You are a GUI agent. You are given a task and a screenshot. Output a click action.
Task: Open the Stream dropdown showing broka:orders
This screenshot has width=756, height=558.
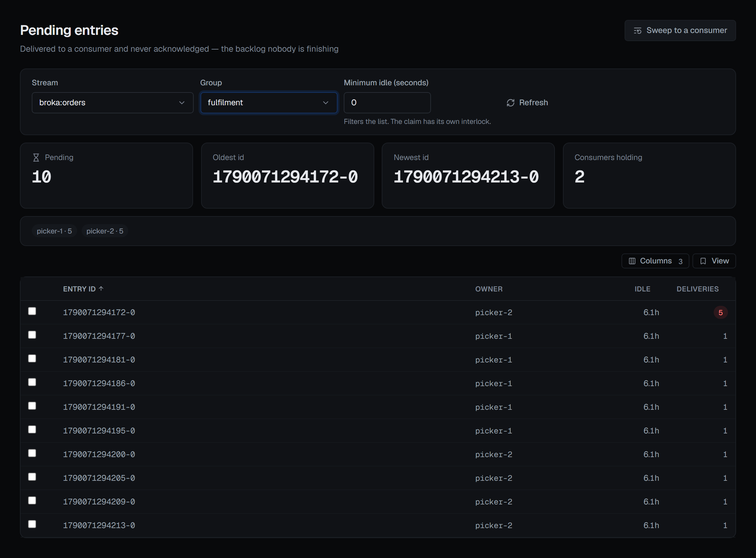[112, 103]
